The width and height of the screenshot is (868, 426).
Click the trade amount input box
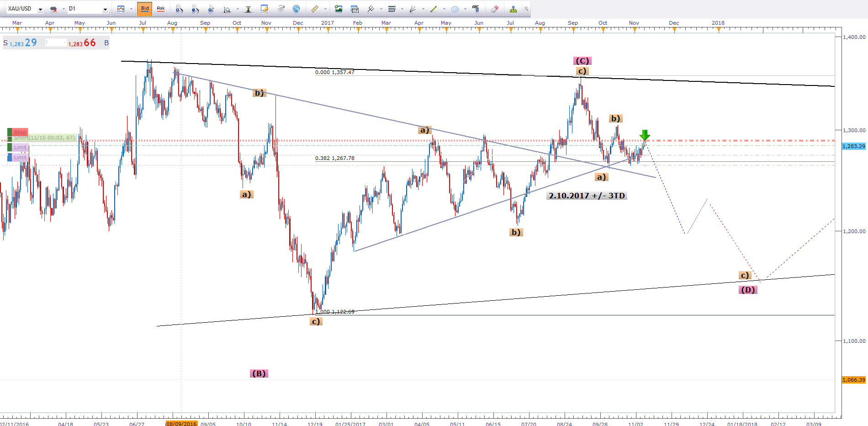[56, 43]
